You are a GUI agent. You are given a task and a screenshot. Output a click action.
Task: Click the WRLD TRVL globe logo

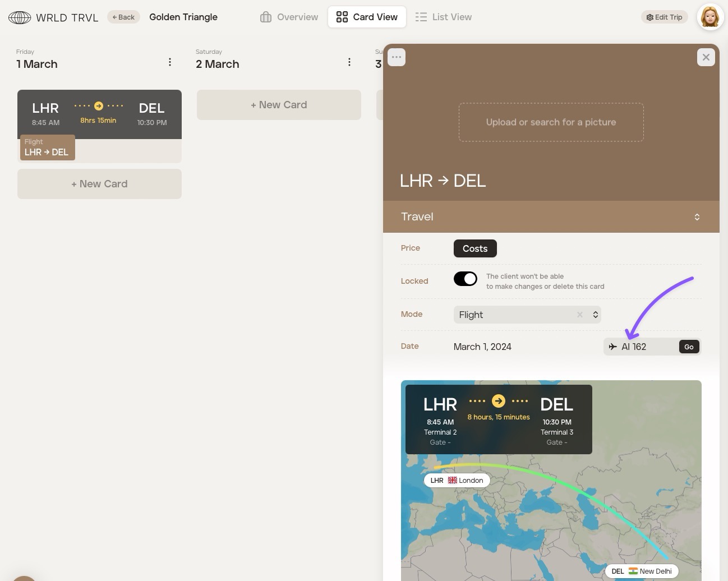click(x=20, y=17)
